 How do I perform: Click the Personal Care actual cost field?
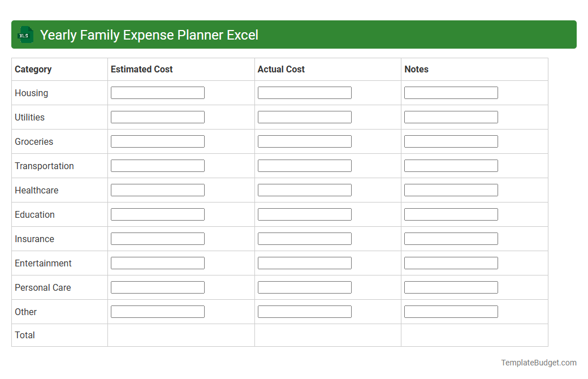(304, 287)
